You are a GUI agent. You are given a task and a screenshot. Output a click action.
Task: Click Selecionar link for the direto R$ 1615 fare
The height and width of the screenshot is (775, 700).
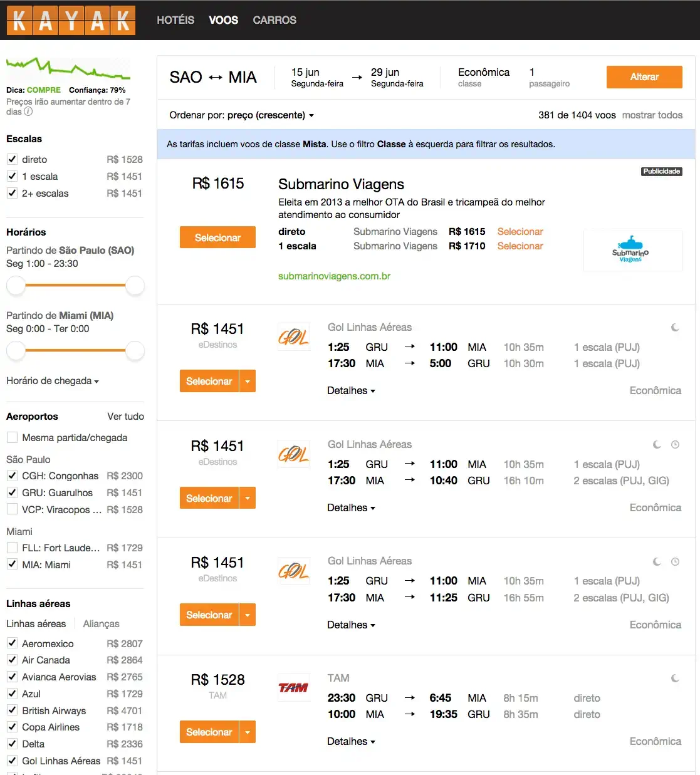coord(520,232)
